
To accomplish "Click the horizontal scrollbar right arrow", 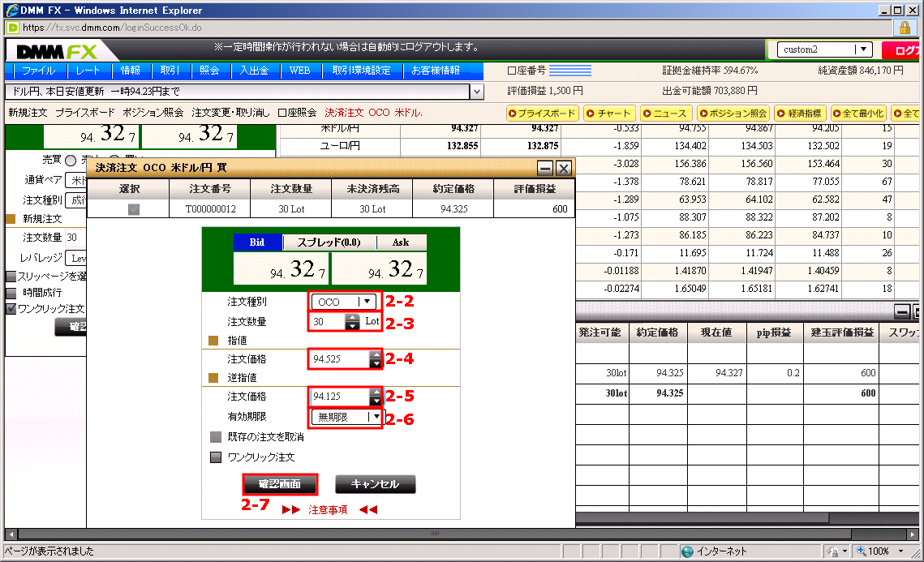I will [x=913, y=534].
